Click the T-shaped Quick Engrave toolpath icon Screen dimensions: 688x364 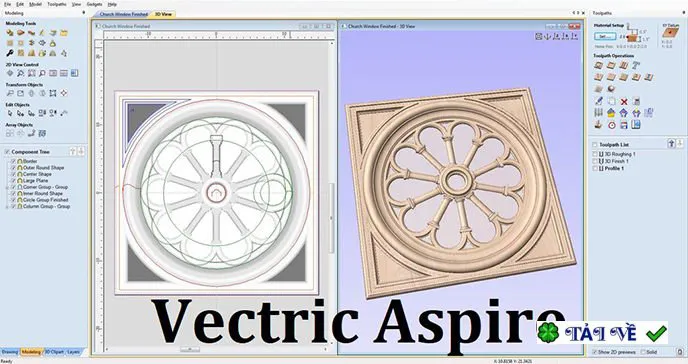[x=636, y=65]
